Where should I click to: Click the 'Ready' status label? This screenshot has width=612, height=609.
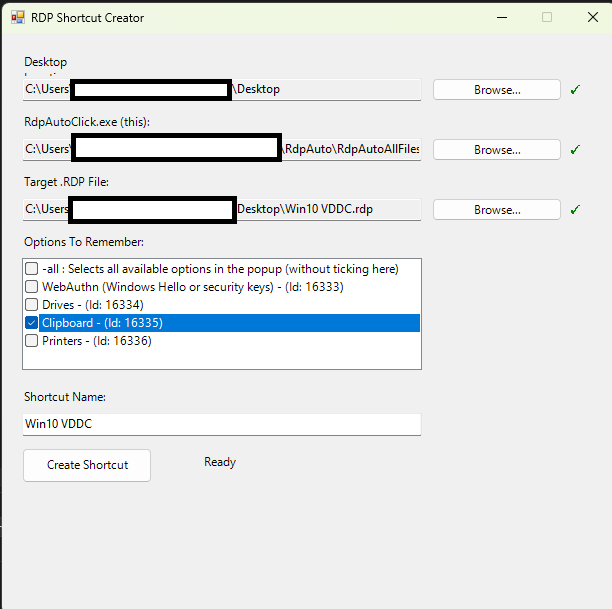pos(220,462)
